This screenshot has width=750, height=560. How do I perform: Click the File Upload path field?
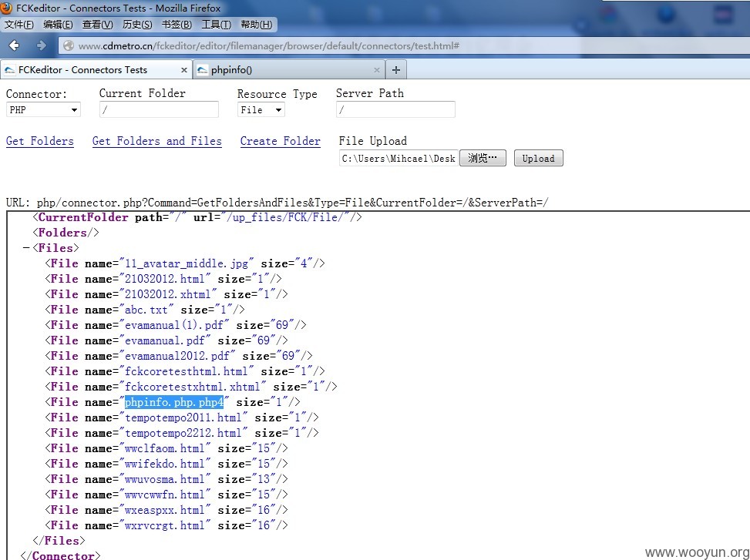[x=399, y=158]
